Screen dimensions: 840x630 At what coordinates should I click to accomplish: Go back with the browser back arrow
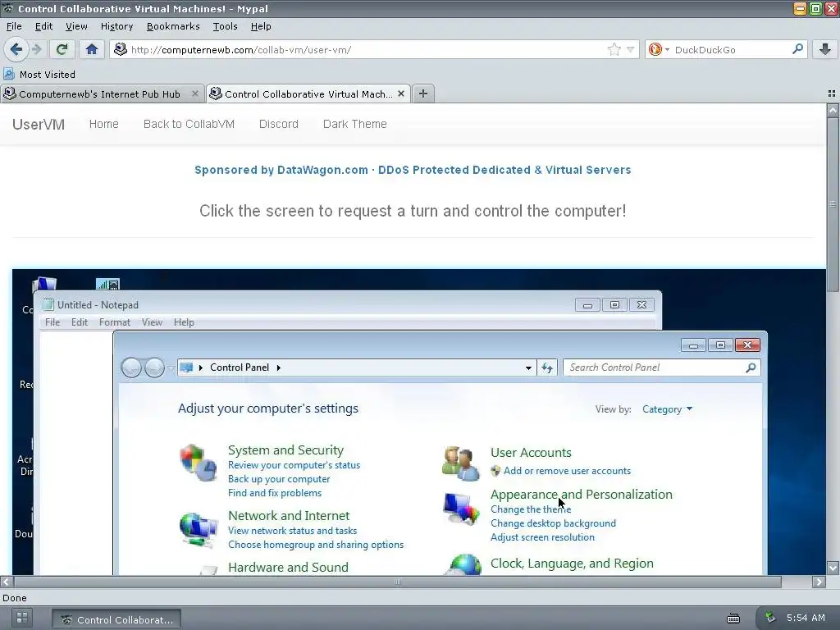pos(16,49)
